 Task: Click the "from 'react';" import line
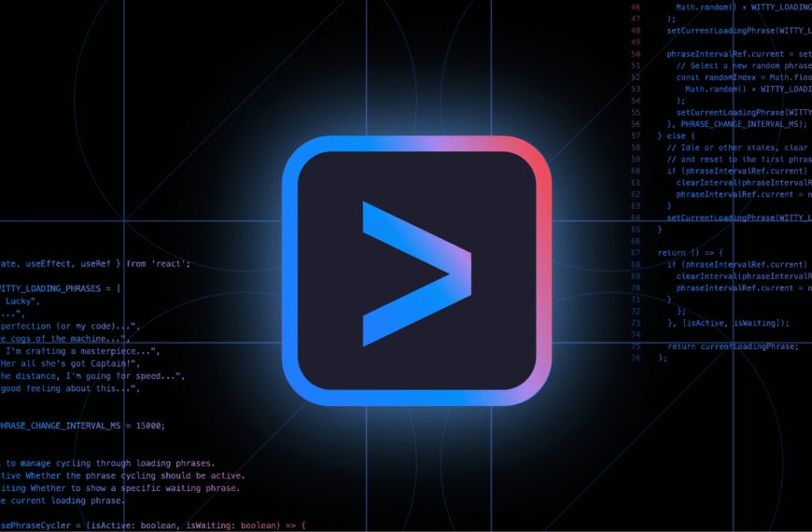pos(95,264)
